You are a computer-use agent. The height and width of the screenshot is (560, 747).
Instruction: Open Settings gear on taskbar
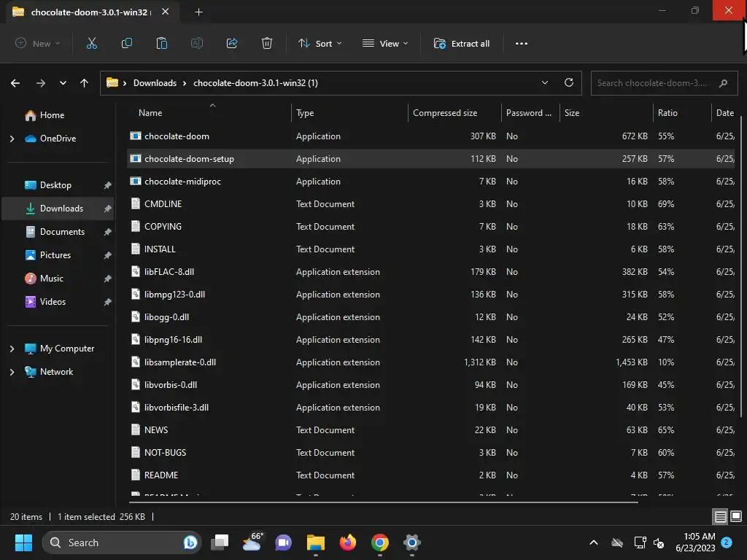[x=411, y=542]
